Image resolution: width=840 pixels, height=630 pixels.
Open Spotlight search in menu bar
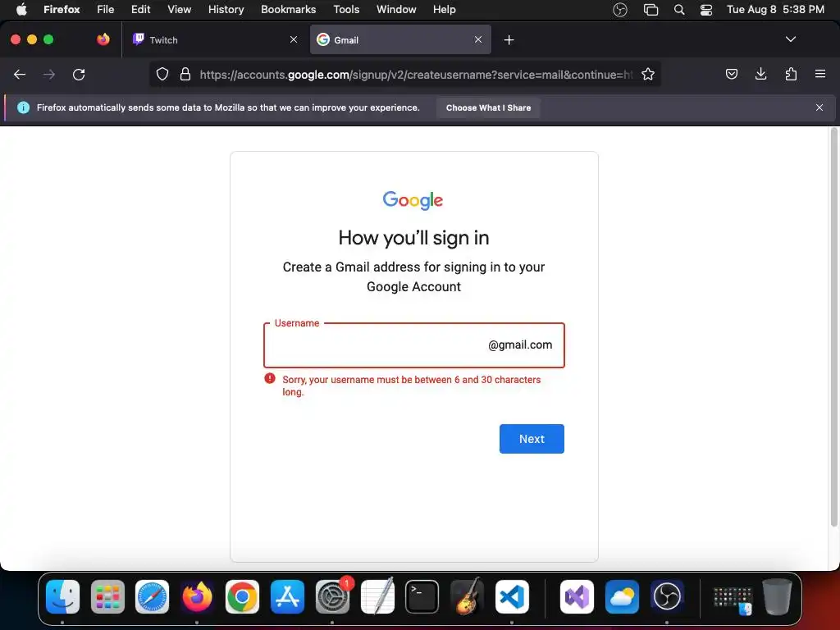[678, 10]
